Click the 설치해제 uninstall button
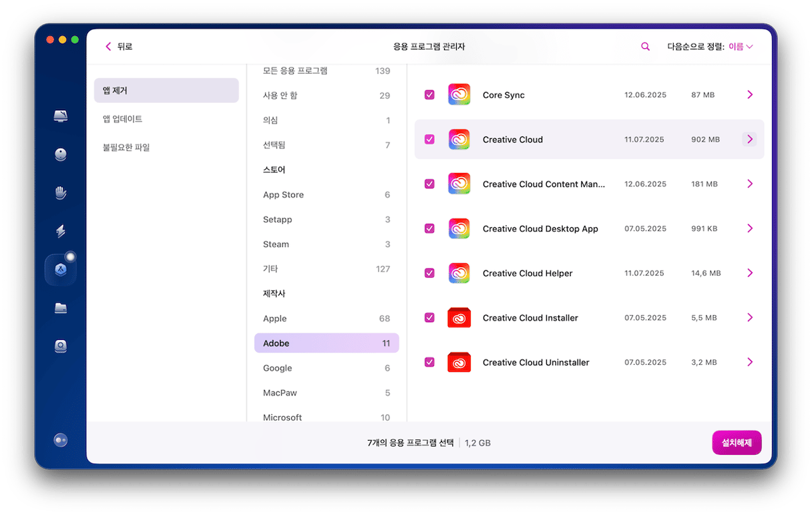This screenshot has width=812, height=515. [737, 443]
